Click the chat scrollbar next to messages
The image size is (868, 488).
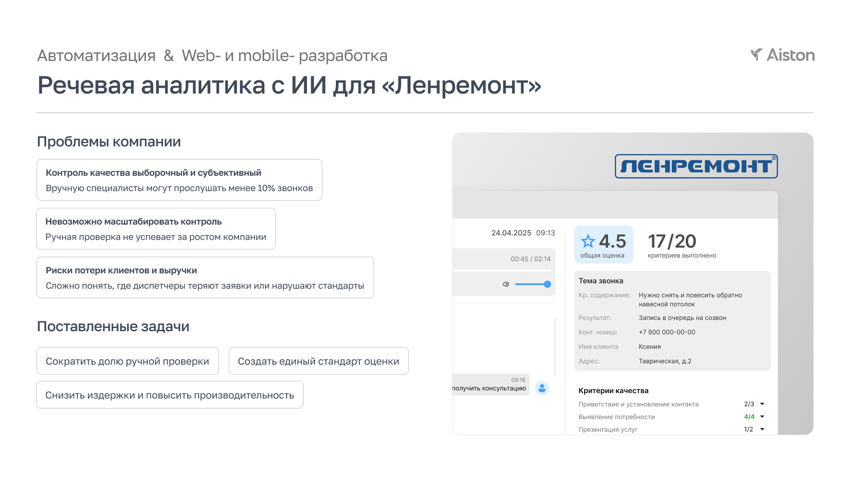tap(555, 347)
